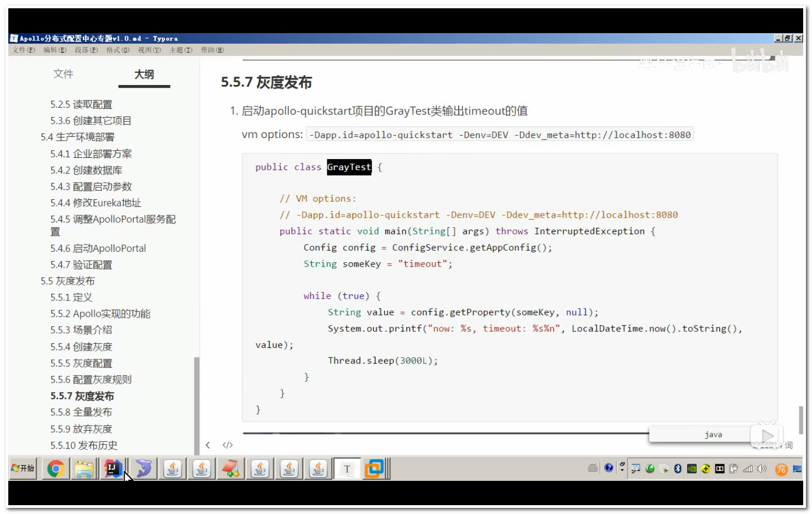This screenshot has height=514, width=812.
Task: Open the red notepad with plus taskbar icon
Action: (x=231, y=469)
